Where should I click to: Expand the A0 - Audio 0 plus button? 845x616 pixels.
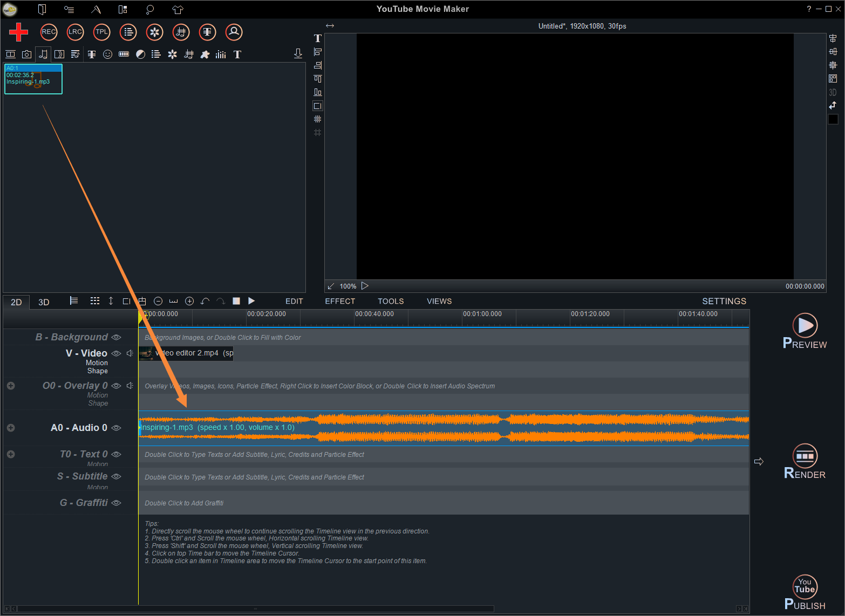tap(11, 428)
